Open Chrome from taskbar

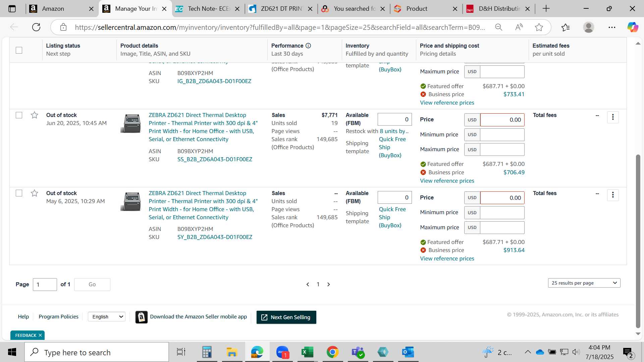[332, 352]
